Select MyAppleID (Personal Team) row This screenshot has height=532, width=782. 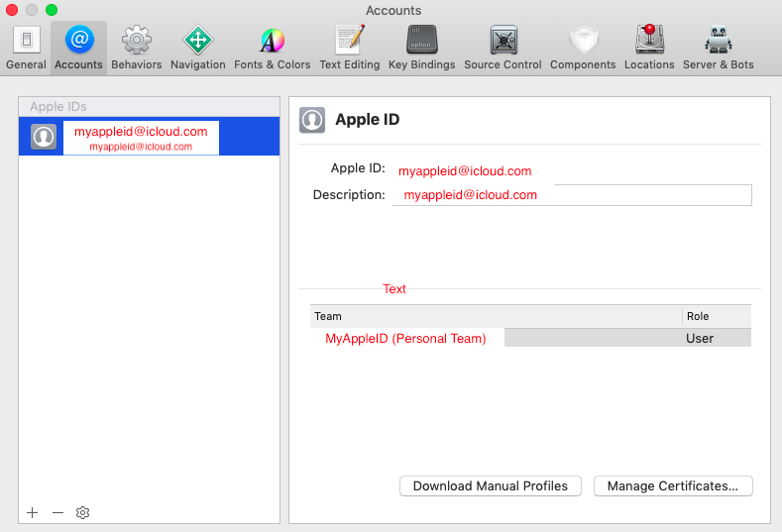coord(530,338)
